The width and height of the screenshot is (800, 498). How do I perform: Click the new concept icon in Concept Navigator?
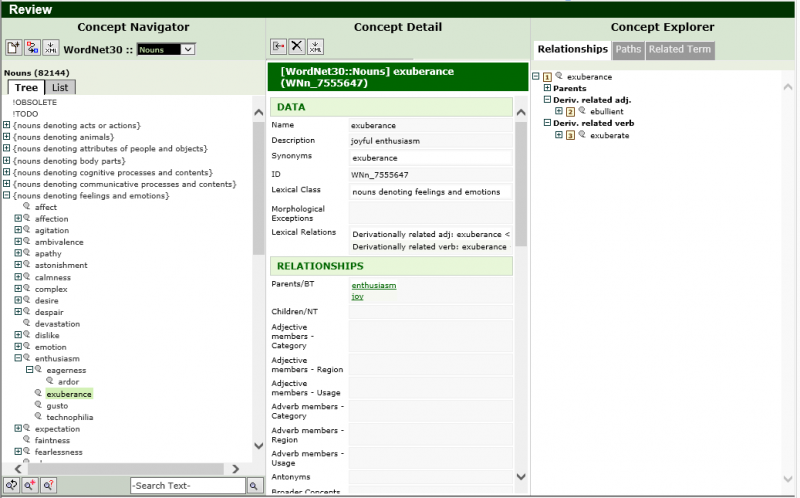coord(13,47)
